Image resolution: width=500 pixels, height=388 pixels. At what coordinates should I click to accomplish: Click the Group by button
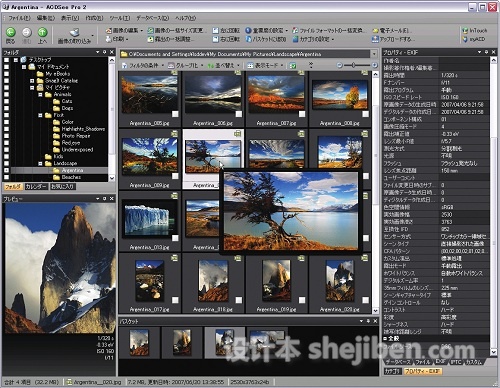point(185,65)
